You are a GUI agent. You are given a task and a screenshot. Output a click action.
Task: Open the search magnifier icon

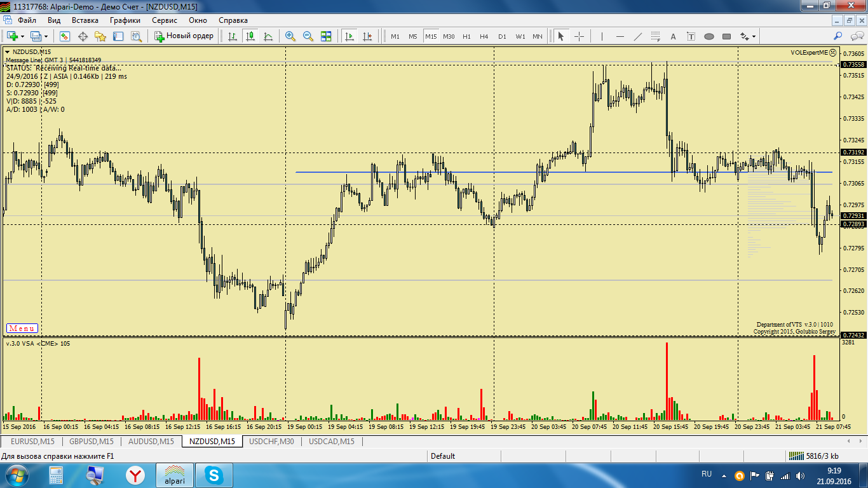838,36
